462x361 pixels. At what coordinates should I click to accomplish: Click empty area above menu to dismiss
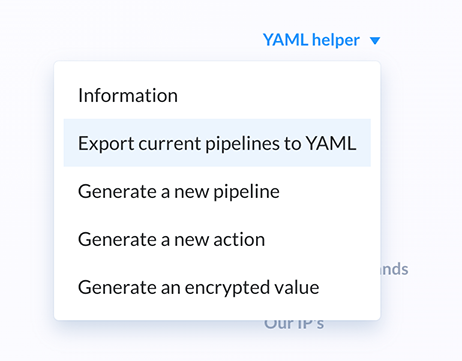[150, 30]
